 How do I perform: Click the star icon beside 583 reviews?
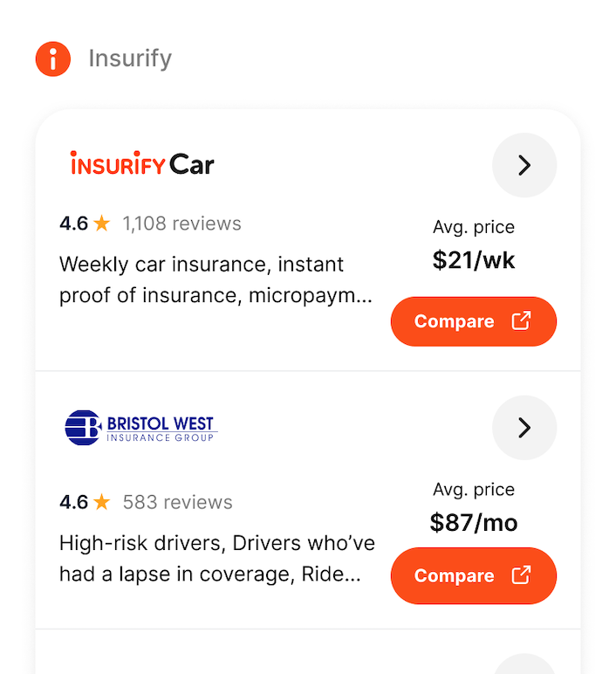point(102,502)
